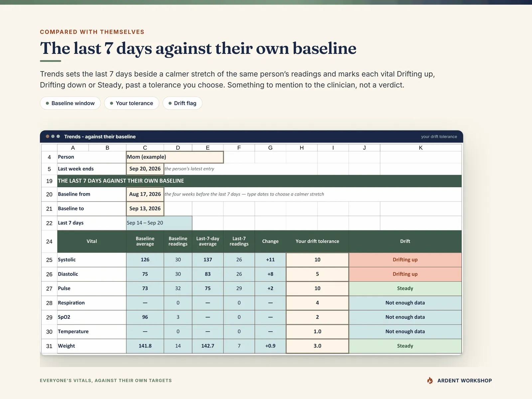
Task: Click the Systolic last-7-day average 137
Action: [208, 260]
